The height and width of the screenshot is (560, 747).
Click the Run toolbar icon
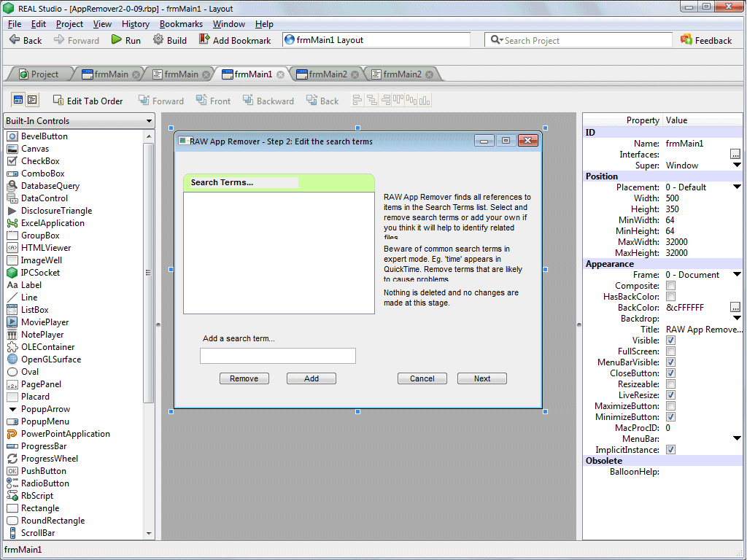117,40
